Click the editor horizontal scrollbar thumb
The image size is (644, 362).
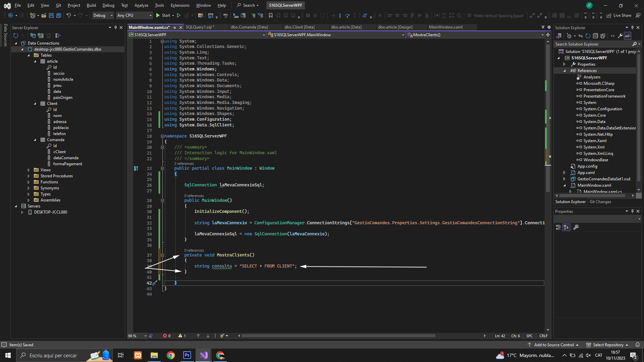(338, 336)
